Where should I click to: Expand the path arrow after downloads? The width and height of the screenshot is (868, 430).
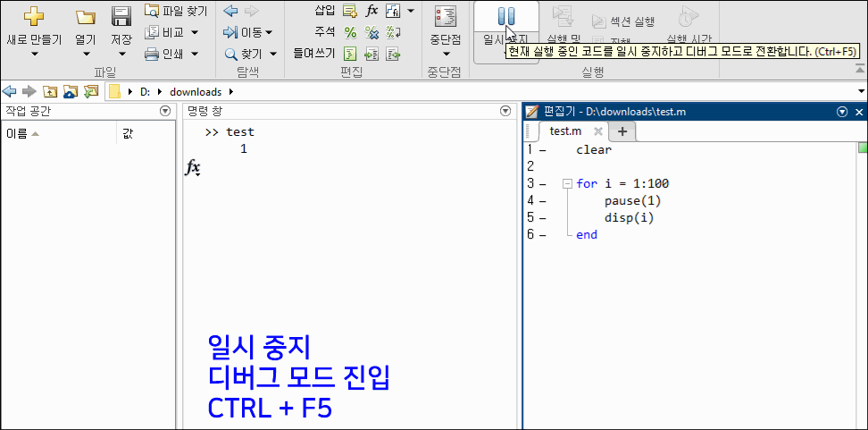[x=230, y=91]
